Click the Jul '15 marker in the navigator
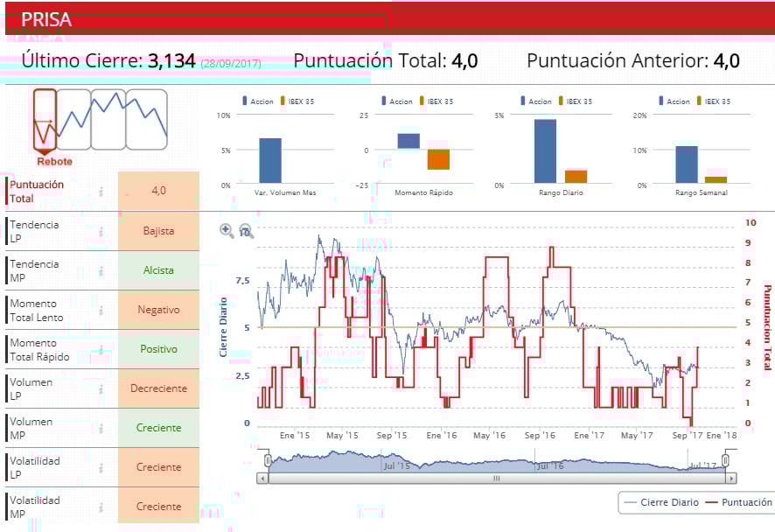 [x=397, y=465]
